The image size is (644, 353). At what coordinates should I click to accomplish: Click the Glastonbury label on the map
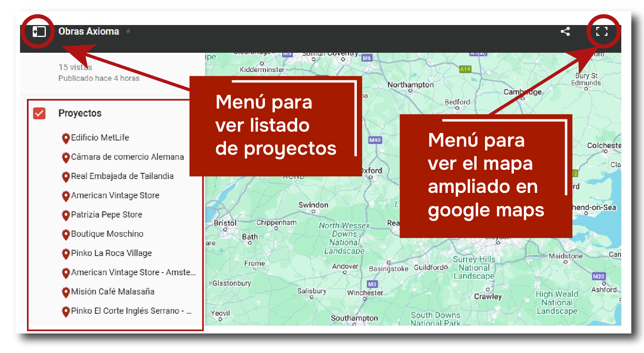coord(232,283)
